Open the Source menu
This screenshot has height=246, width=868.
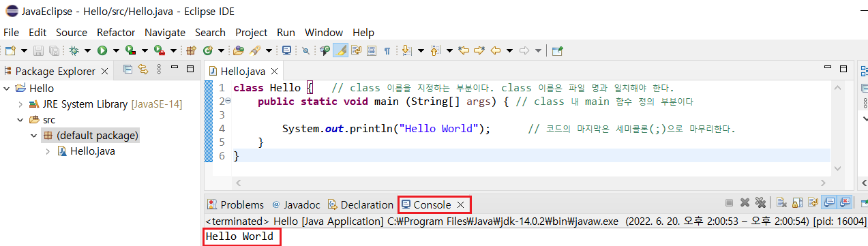[72, 32]
